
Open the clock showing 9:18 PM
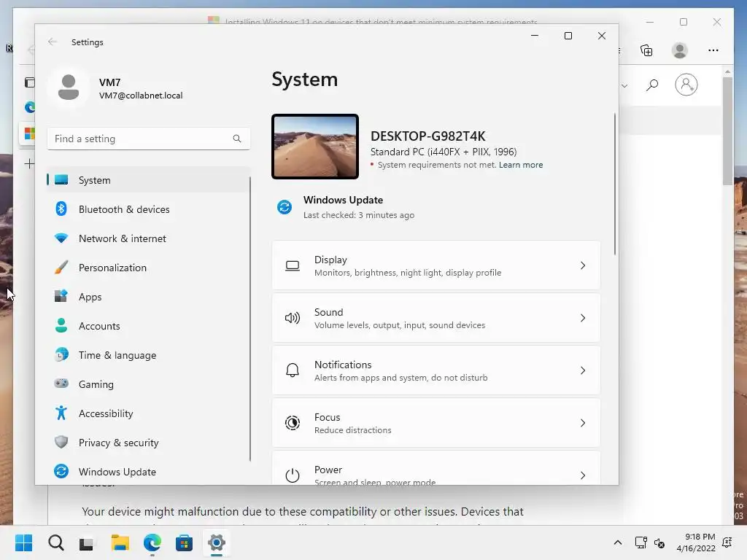click(x=696, y=542)
